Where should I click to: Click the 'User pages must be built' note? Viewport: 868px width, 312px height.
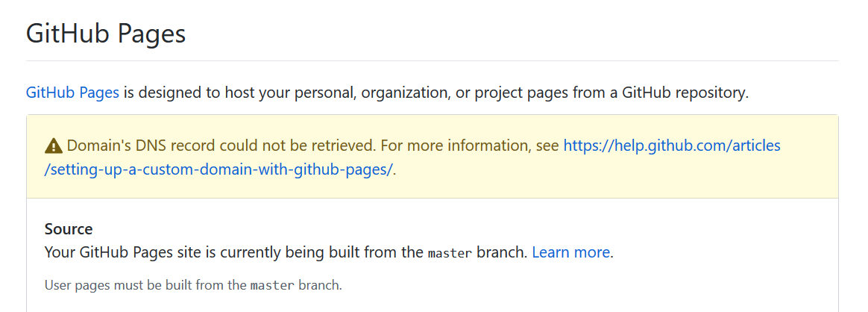pyautogui.click(x=193, y=286)
